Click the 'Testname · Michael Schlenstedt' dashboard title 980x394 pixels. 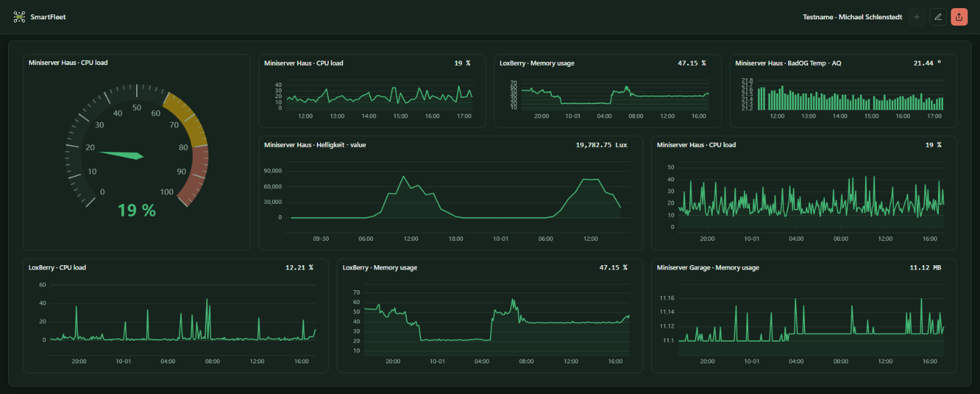(852, 17)
